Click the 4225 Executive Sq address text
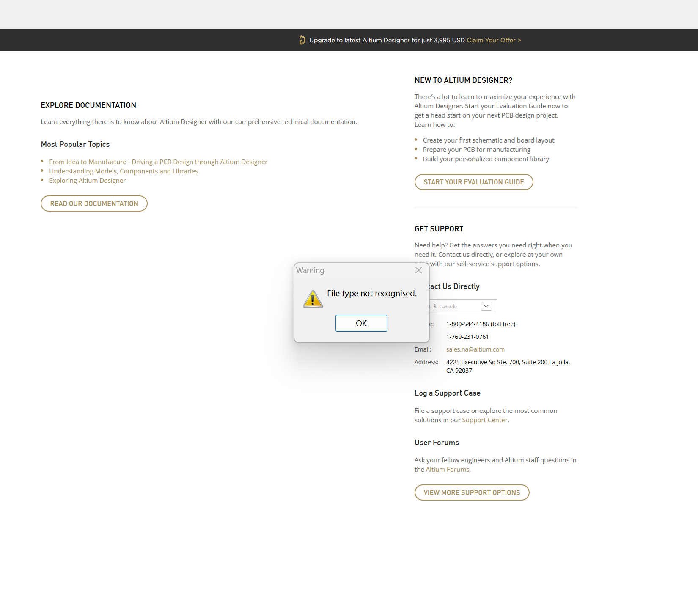 [x=508, y=366]
